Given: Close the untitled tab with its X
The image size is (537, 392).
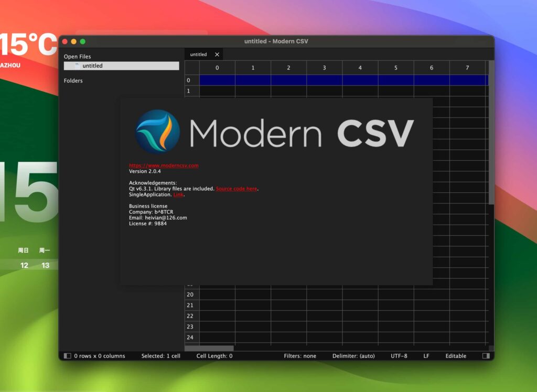Looking at the screenshot, I should tap(217, 54).
